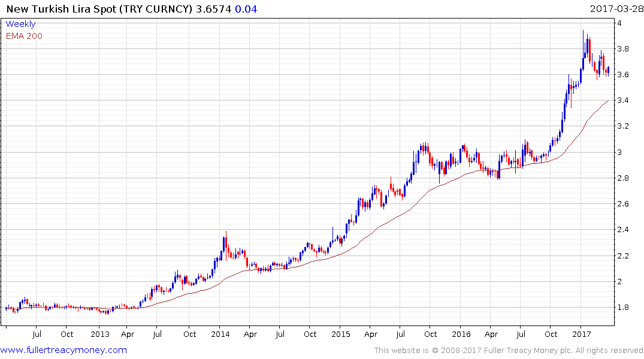Click the y-axis label 2.4
This screenshot has width=644, height=359.
623,230
